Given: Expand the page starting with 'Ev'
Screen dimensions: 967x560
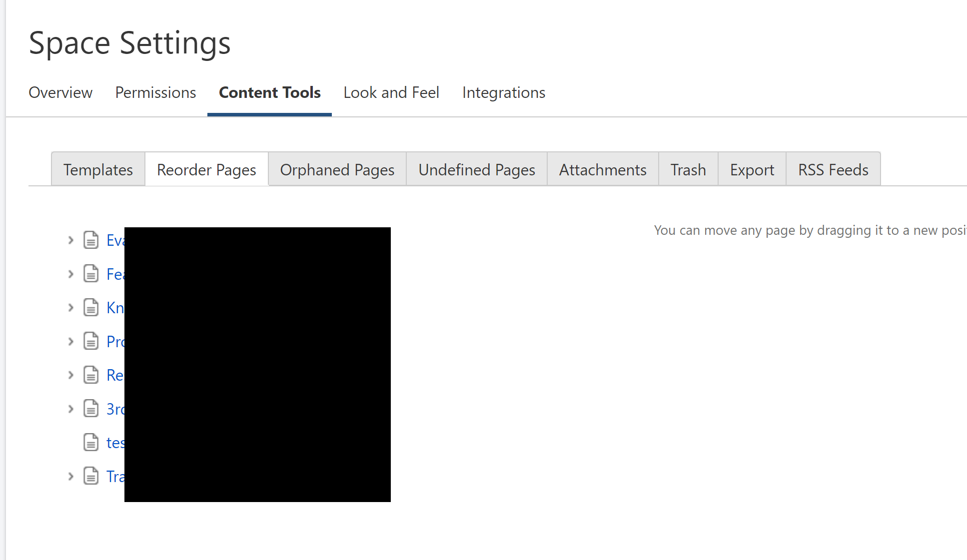Looking at the screenshot, I should tap(70, 240).
